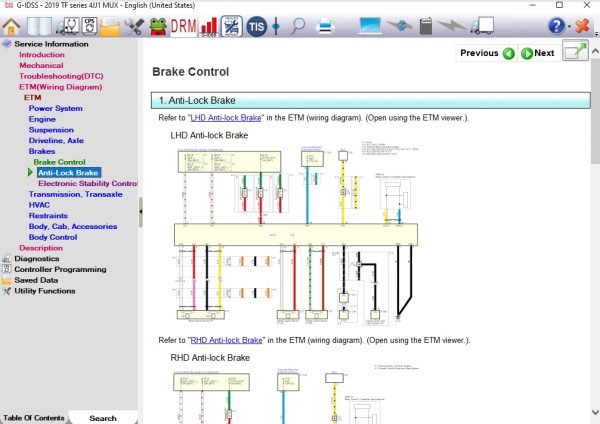Open the stethoscope Diagnostics toolbar icon
Image resolution: width=600 pixels, height=424 pixels.
(68, 26)
